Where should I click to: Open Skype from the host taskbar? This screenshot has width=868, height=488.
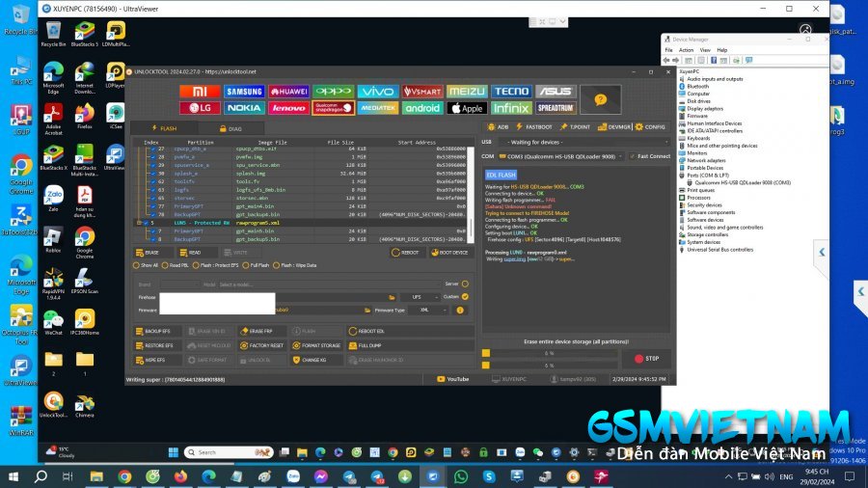click(x=489, y=476)
